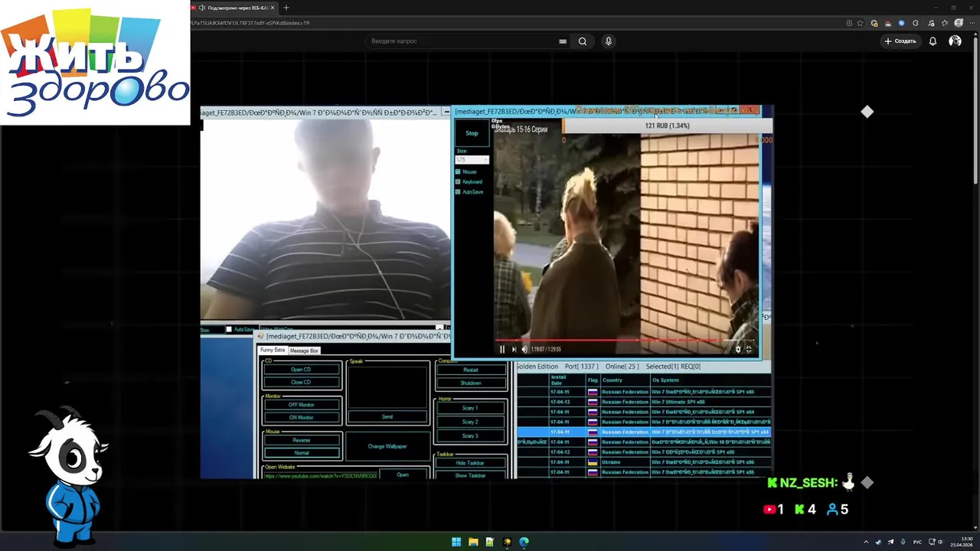Click the Normal mouse button

(301, 452)
